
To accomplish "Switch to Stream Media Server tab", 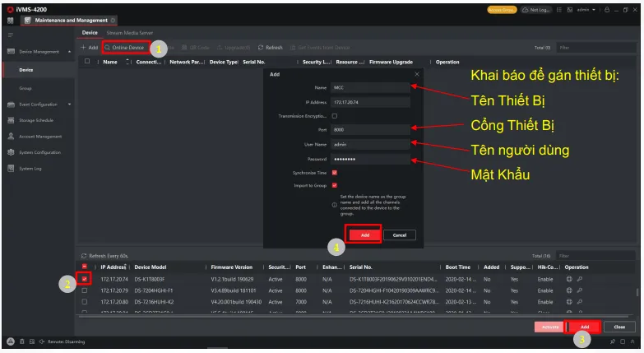I will [x=129, y=33].
